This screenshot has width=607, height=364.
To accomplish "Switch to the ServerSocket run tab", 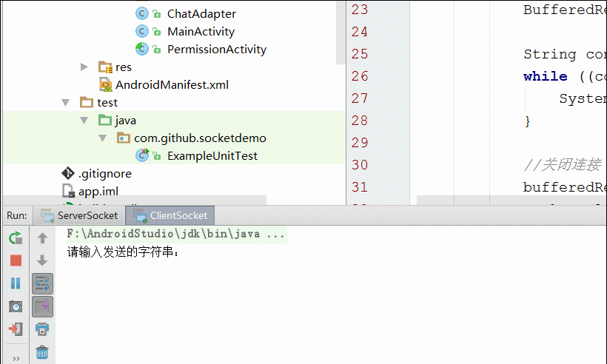I will click(x=79, y=215).
